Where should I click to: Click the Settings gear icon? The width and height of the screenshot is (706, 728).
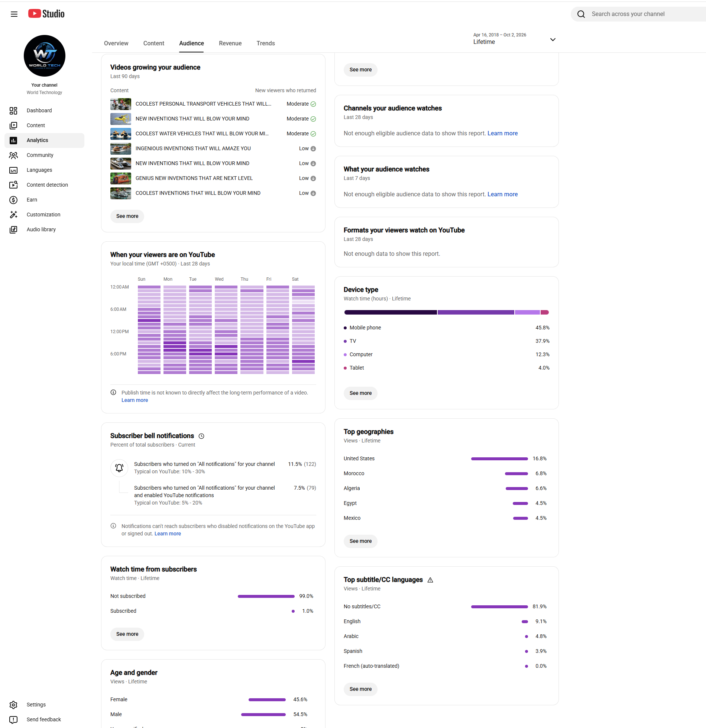tap(13, 705)
